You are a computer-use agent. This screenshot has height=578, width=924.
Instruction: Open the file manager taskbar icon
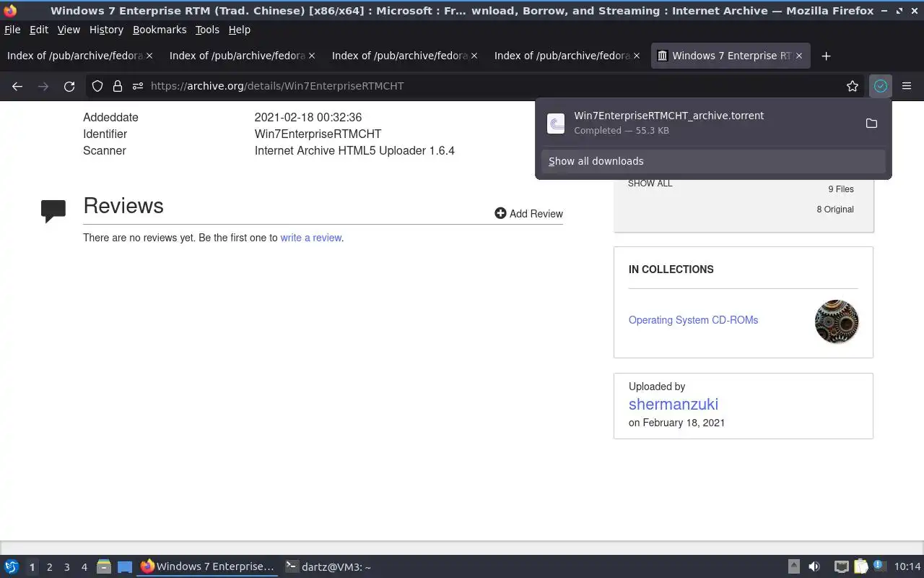[x=104, y=566]
